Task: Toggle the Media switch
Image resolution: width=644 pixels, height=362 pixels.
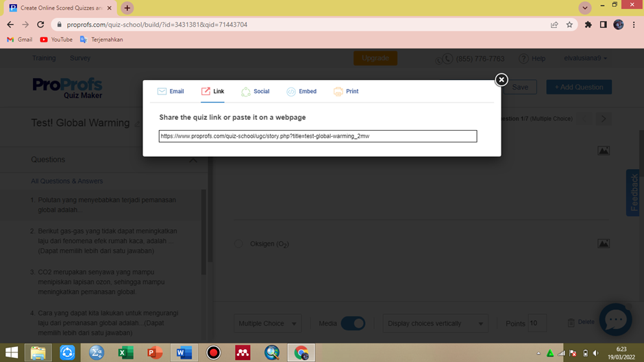Action: (x=353, y=324)
